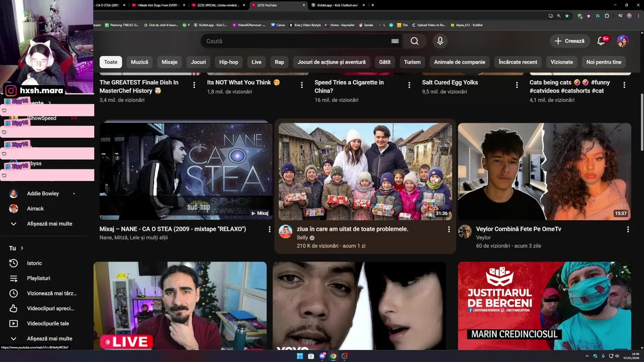Open title 'Veylor Combină Fete Pe OmeTv'

[519, 229]
